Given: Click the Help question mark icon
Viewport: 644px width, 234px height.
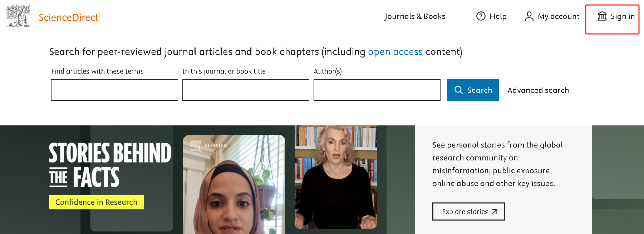Looking at the screenshot, I should (x=481, y=16).
